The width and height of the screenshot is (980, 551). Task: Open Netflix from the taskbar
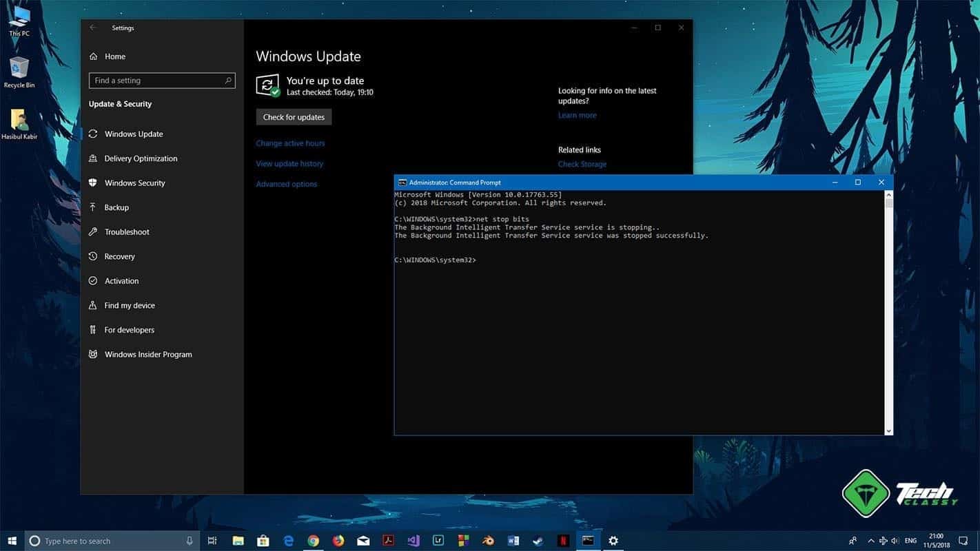point(562,541)
